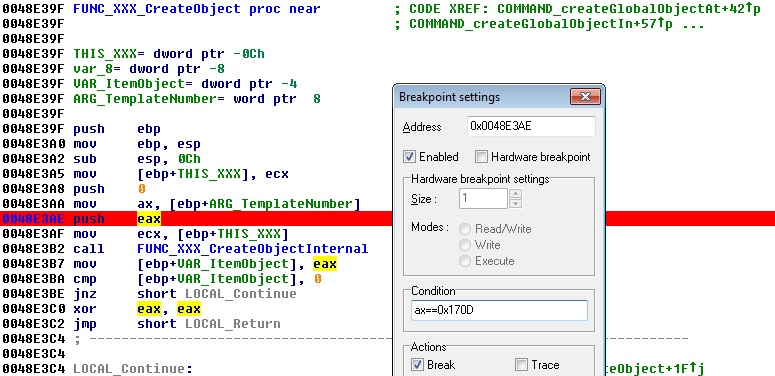Click the 'mov ebp, esp' instruction
This screenshot has height=376, width=775.
[137, 144]
